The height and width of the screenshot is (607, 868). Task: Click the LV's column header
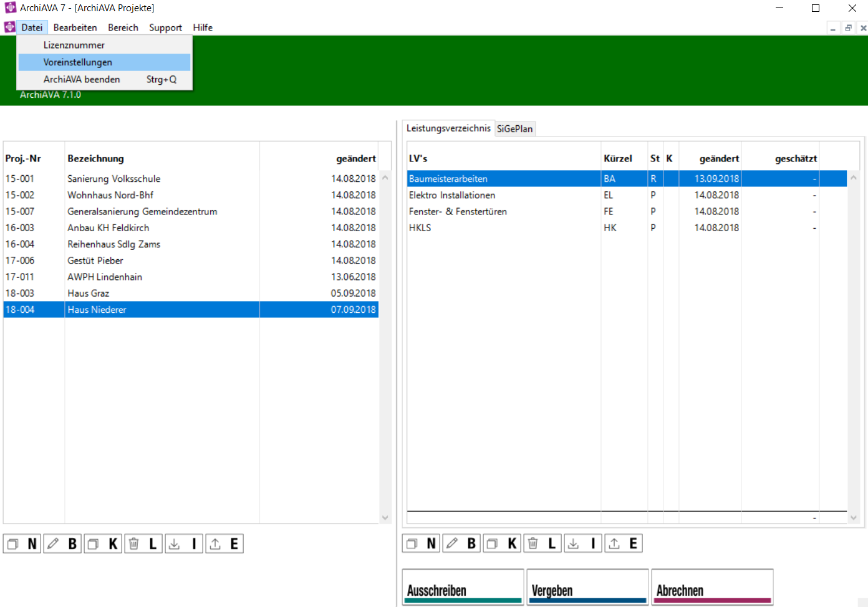[504, 158]
